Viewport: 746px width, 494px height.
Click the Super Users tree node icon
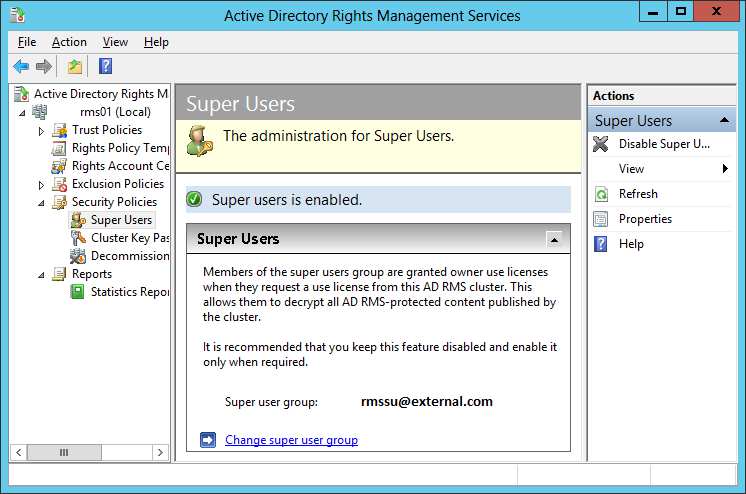(78, 220)
